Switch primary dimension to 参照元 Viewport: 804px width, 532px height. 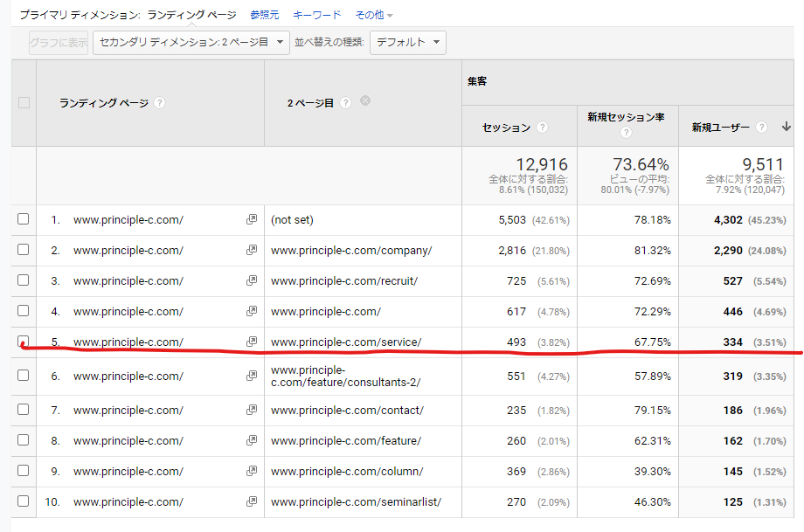point(265,15)
